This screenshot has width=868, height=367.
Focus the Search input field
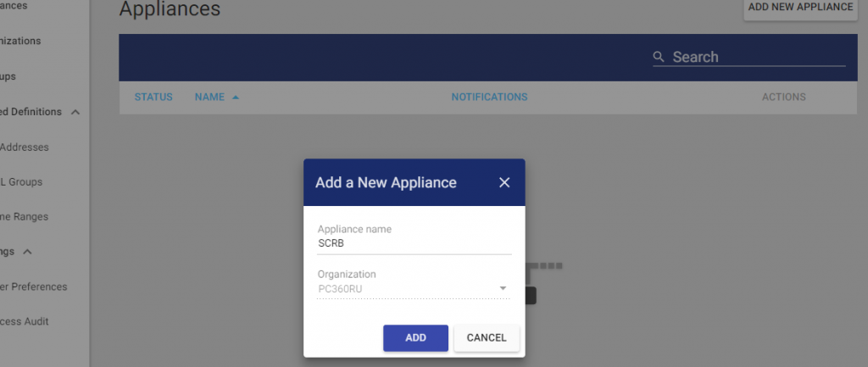pyautogui.click(x=758, y=57)
